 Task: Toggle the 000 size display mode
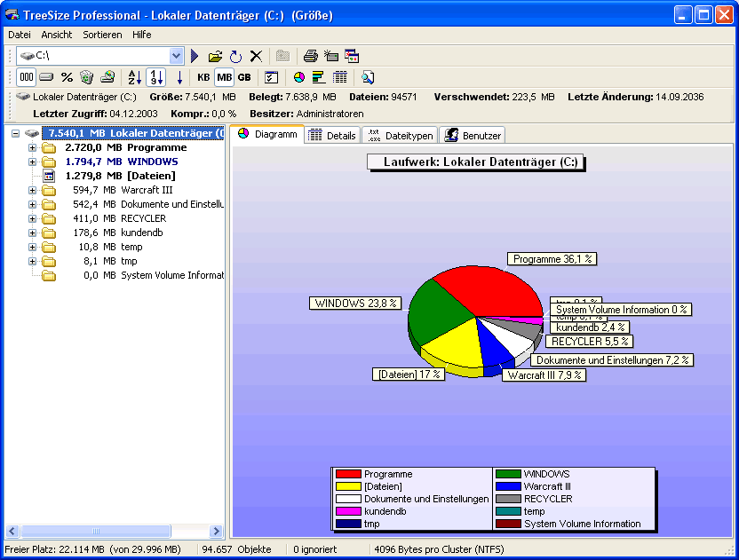[x=27, y=77]
